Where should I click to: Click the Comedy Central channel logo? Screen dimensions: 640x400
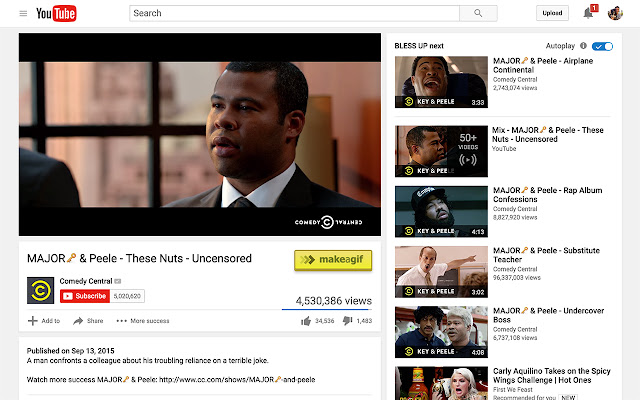[40, 290]
